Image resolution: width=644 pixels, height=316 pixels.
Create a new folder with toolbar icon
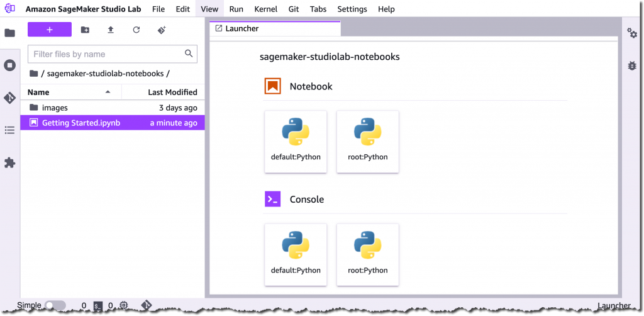click(x=85, y=30)
